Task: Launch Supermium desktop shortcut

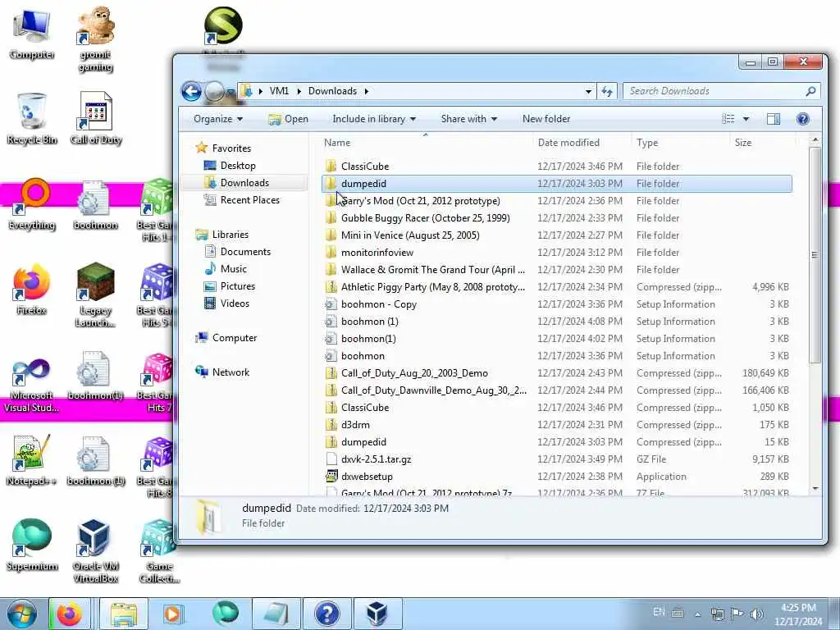Action: pyautogui.click(x=32, y=546)
